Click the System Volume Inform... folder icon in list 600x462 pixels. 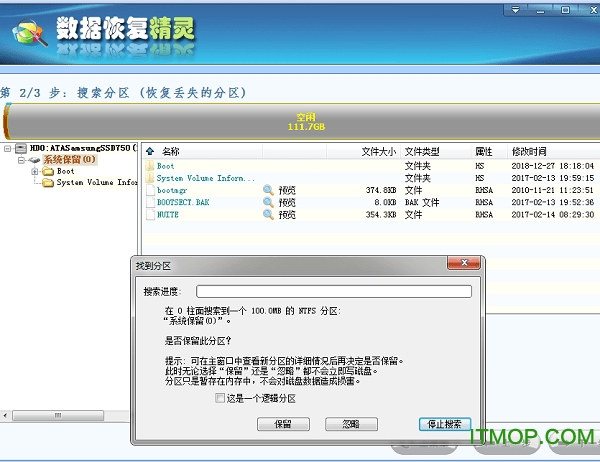click(150, 178)
